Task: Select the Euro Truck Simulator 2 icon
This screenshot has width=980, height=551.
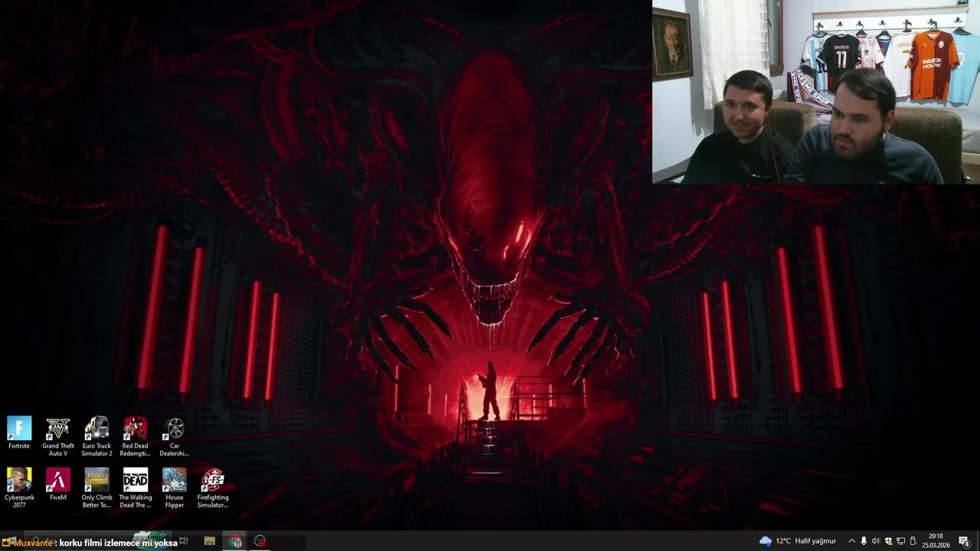Action: point(96,437)
